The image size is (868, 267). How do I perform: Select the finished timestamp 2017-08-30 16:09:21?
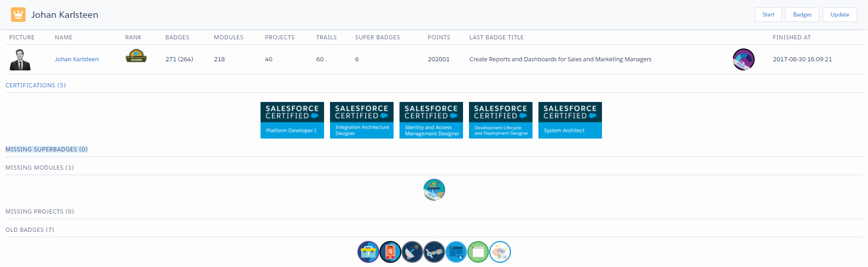tap(802, 59)
